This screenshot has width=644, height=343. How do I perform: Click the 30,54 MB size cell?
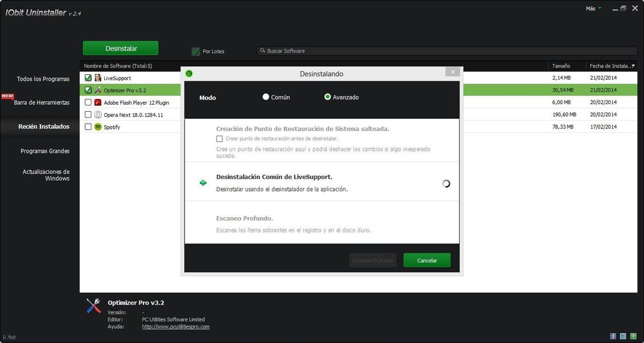tap(563, 90)
